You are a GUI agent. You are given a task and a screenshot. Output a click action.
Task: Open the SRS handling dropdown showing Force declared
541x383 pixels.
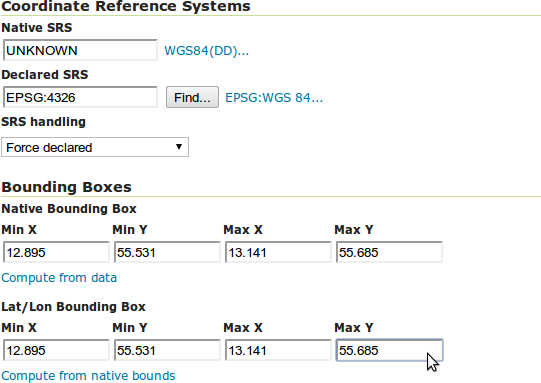pyautogui.click(x=95, y=147)
